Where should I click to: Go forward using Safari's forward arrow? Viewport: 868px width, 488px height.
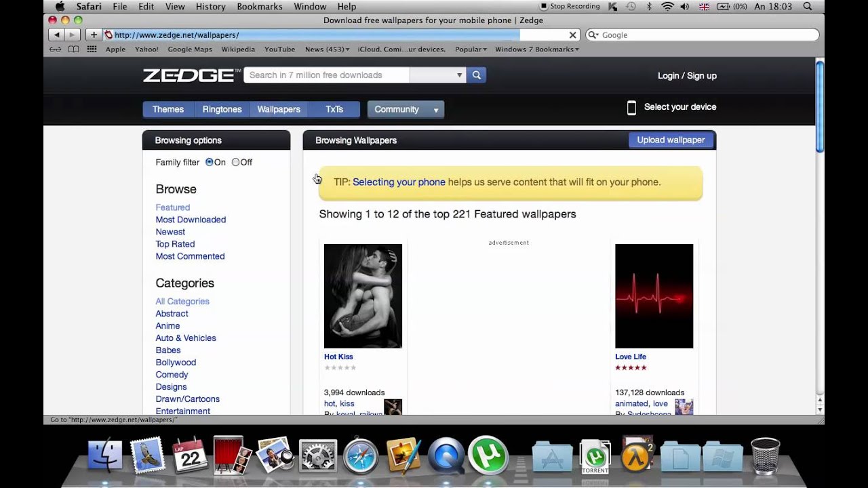(73, 35)
